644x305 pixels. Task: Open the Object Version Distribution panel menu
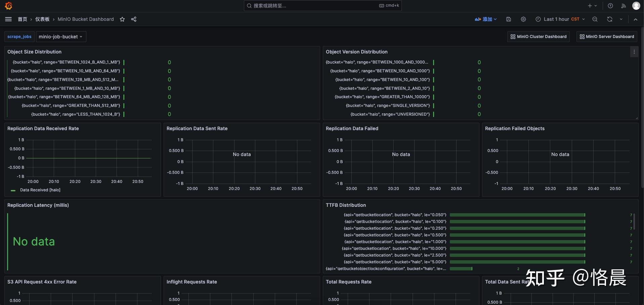pyautogui.click(x=634, y=52)
